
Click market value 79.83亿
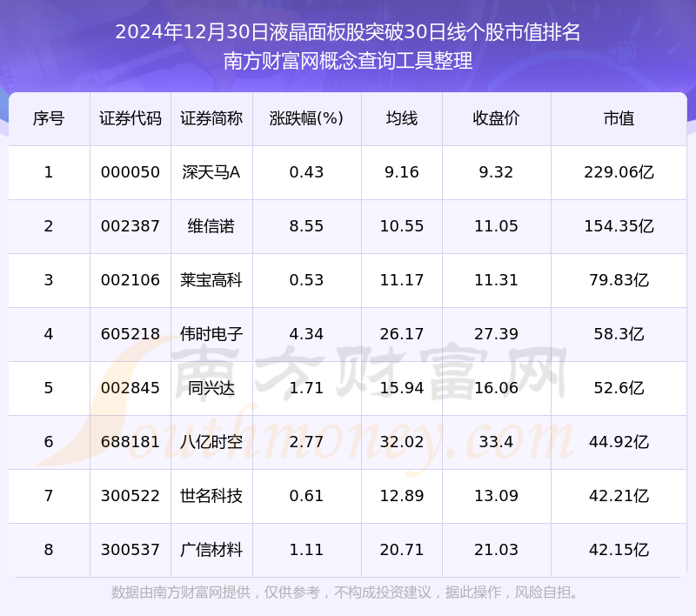coord(619,280)
